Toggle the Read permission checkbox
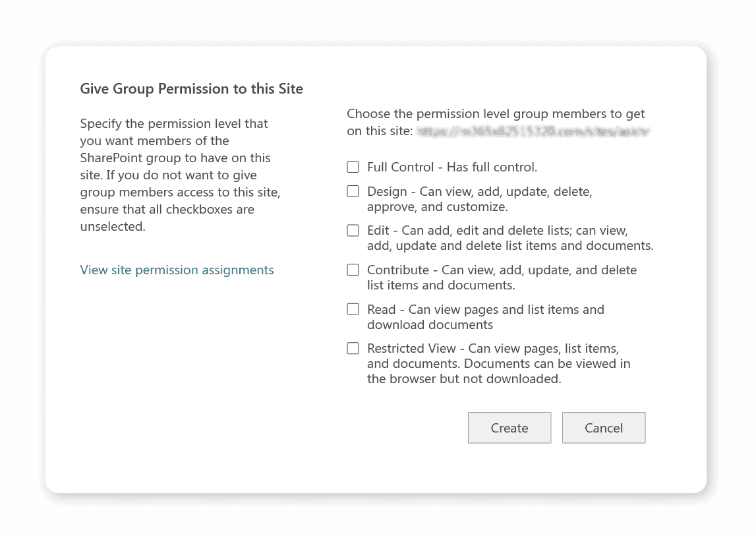The image size is (756, 536). [353, 309]
